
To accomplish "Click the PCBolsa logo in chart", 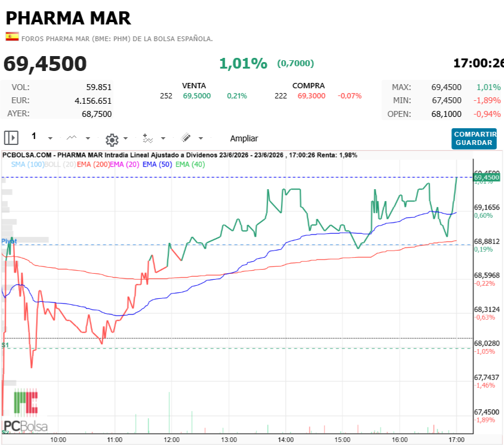I will coord(26,411).
